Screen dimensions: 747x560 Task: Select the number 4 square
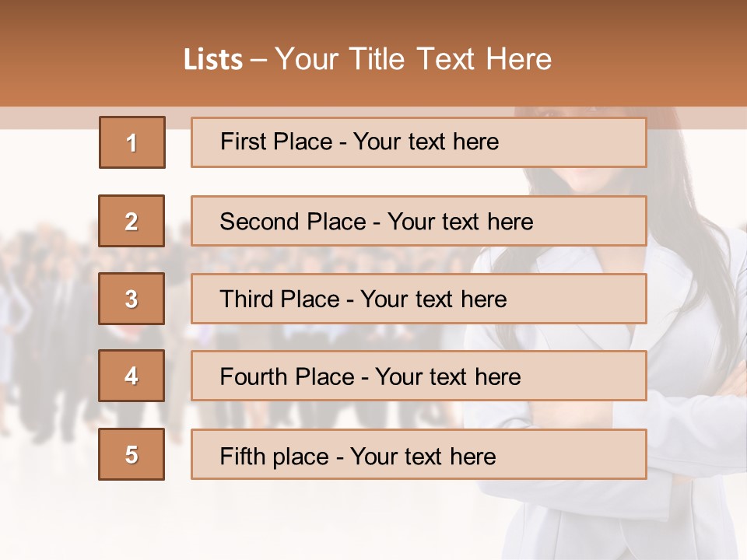132,376
